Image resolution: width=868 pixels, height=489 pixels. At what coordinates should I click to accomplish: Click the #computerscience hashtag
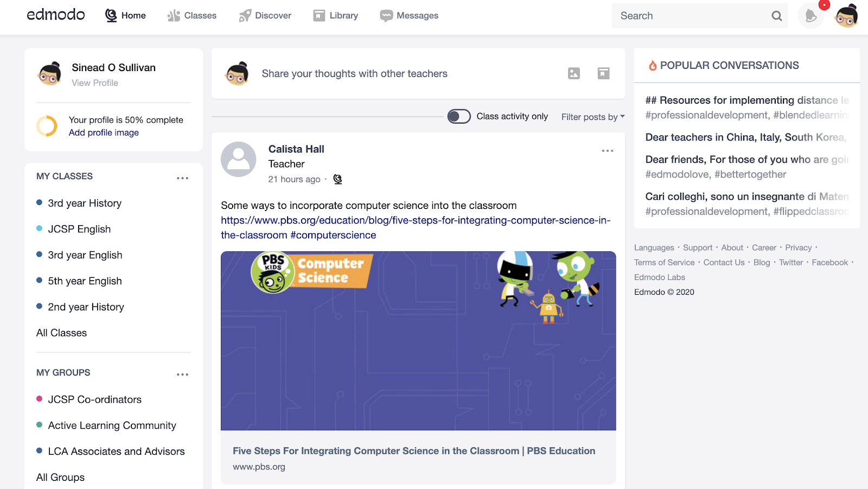[x=333, y=235]
